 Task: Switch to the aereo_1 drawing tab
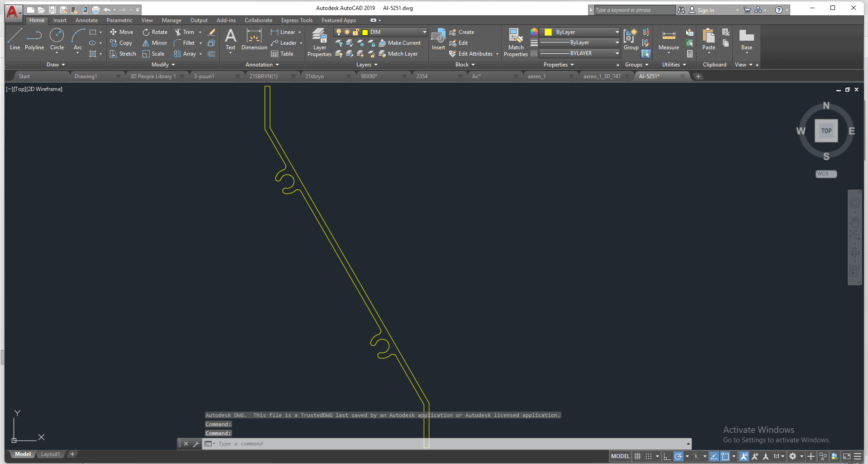click(536, 76)
